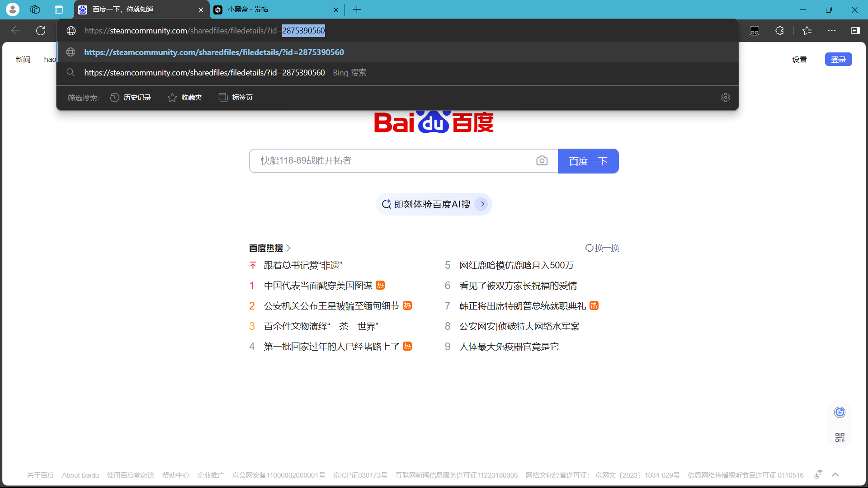The width and height of the screenshot is (868, 488).
Task: Open 京公网安备11000002000001号 link
Action: point(278,475)
